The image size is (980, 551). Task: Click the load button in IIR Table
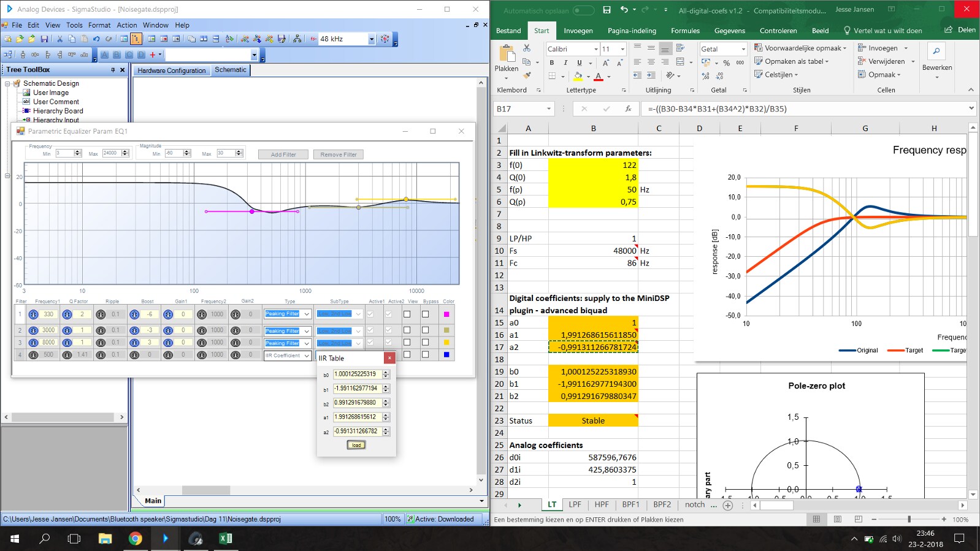356,445
